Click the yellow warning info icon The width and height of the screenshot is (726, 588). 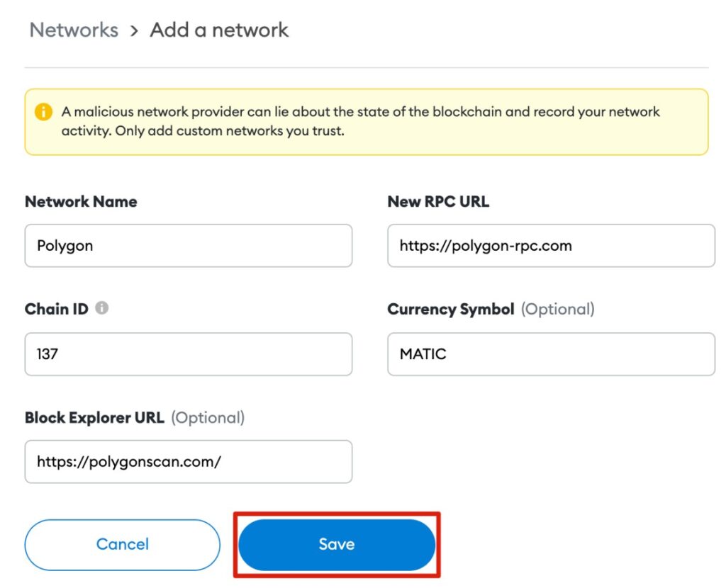click(x=43, y=112)
